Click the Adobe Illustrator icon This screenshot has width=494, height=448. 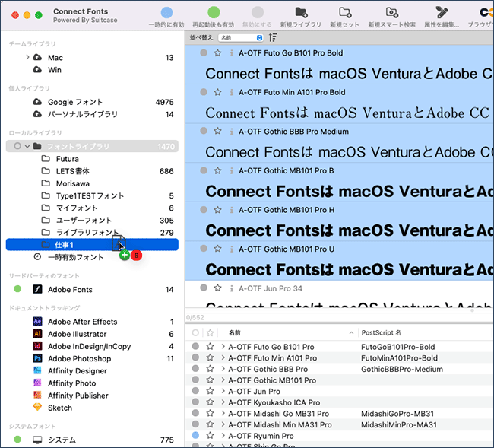[37, 334]
